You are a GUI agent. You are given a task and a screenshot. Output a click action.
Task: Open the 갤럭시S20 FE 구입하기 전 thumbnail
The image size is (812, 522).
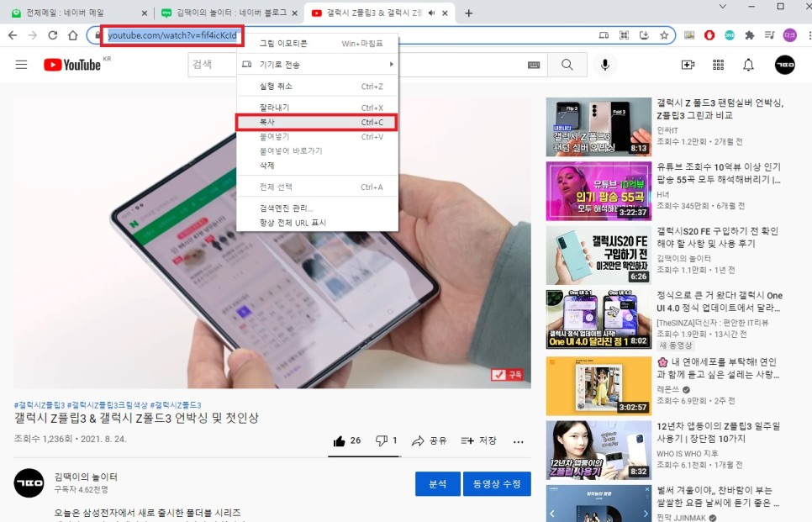click(x=598, y=256)
